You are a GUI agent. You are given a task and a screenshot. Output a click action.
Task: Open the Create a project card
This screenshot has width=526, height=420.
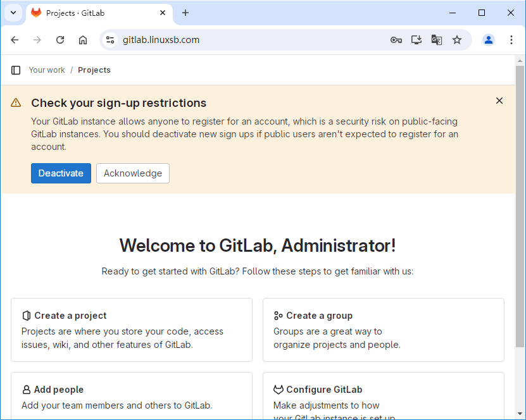click(x=132, y=330)
